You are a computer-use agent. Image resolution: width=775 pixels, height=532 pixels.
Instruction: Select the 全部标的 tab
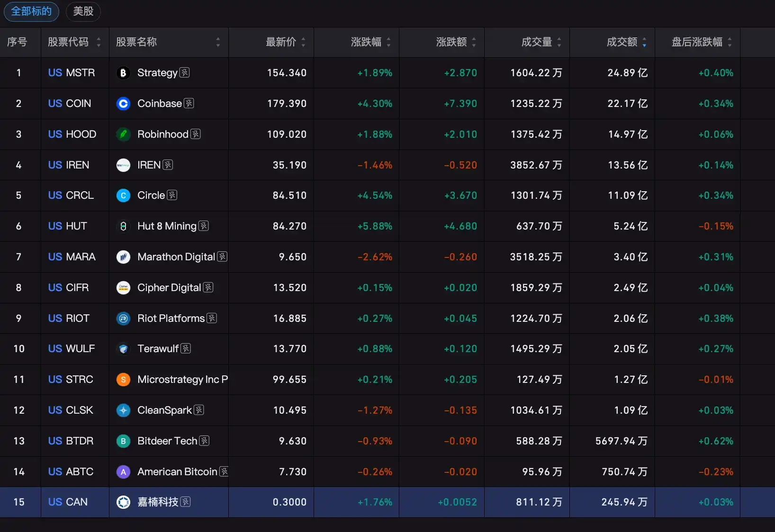(31, 11)
